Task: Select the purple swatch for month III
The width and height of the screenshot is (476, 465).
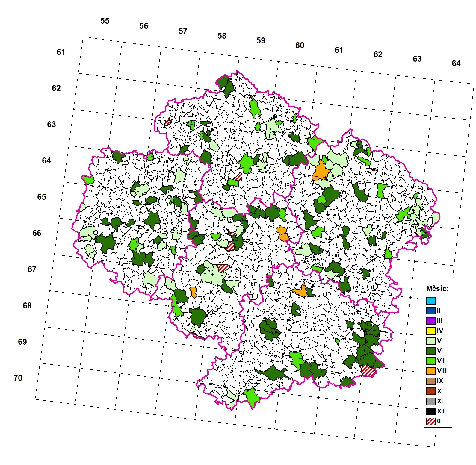Action: [x=430, y=321]
